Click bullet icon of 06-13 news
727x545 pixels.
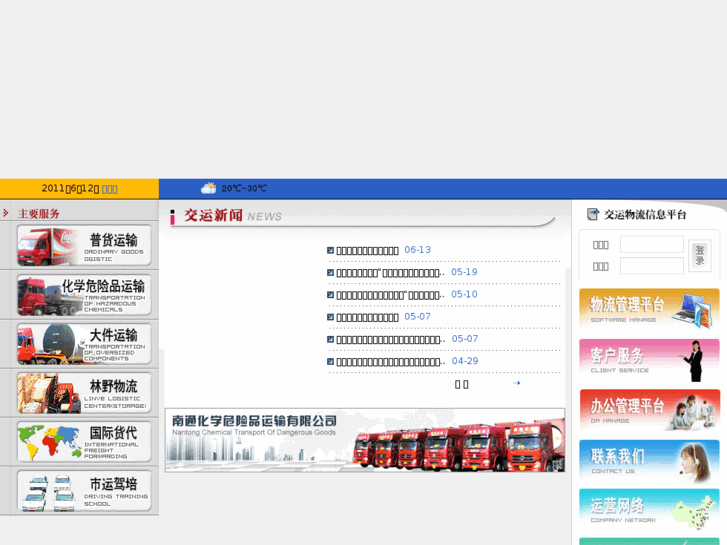330,250
